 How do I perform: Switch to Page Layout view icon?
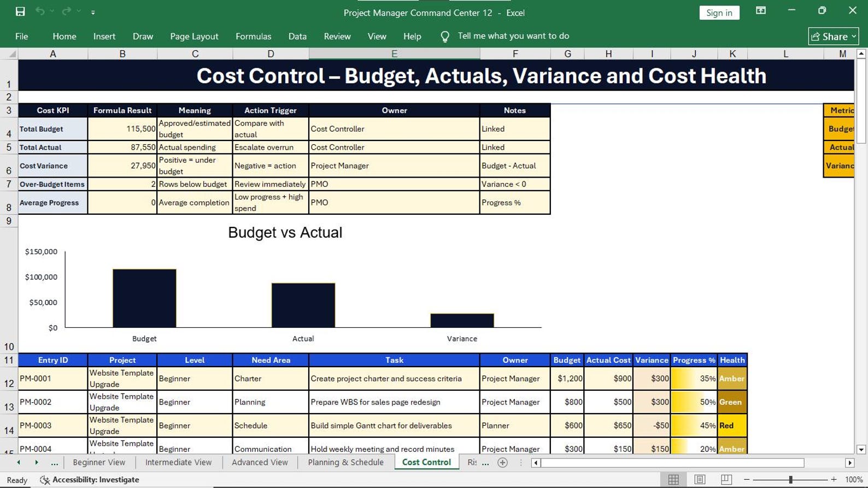700,479
